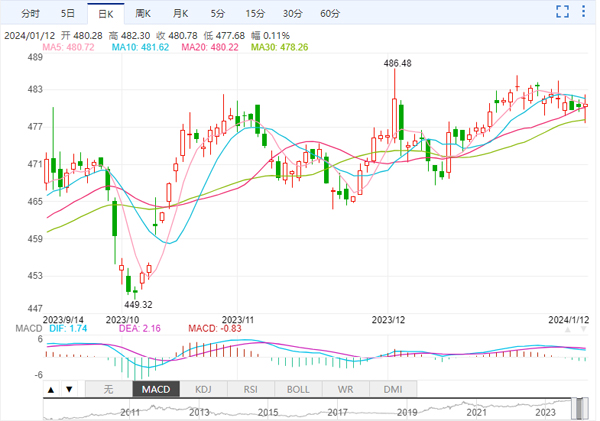The height and width of the screenshot is (421, 600).
Task: Click the 2021 point on overview timeline
Action: pos(476,412)
